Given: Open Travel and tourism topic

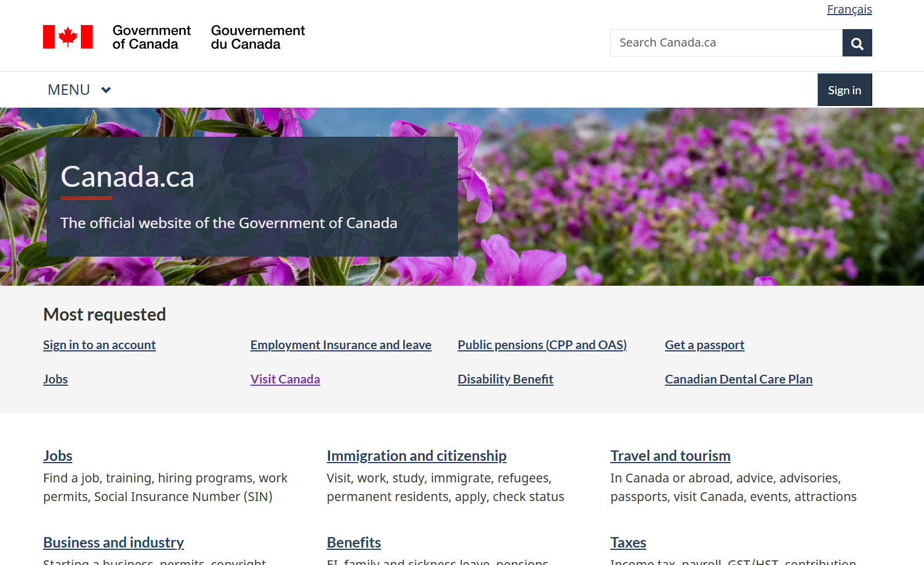Looking at the screenshot, I should pos(670,456).
